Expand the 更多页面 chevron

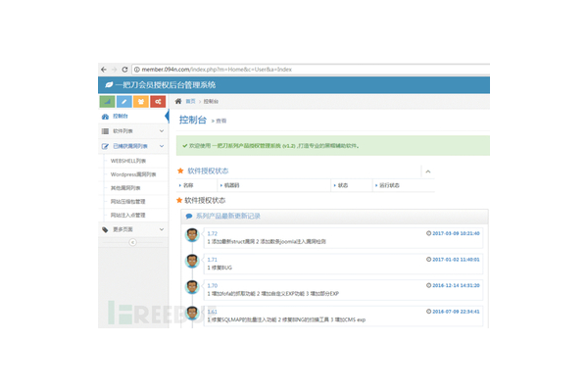click(162, 229)
